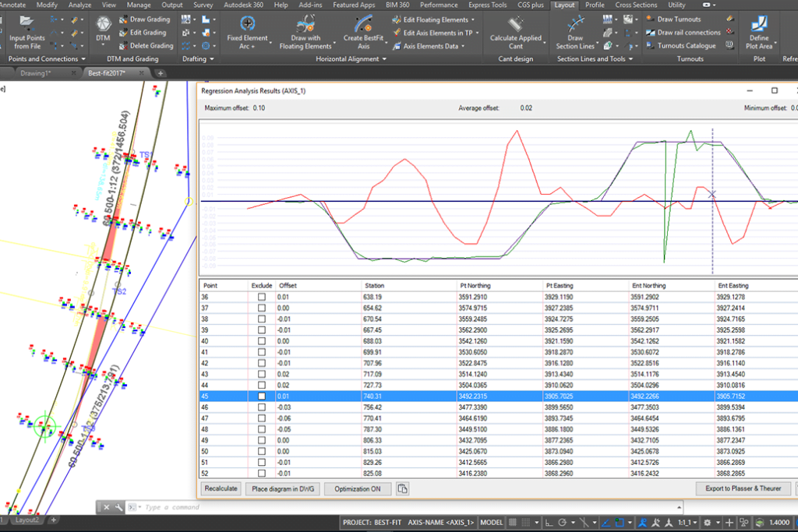Click the copy-to-clipboard icon beside Optimization ON
This screenshot has width=798, height=532.
tap(402, 488)
